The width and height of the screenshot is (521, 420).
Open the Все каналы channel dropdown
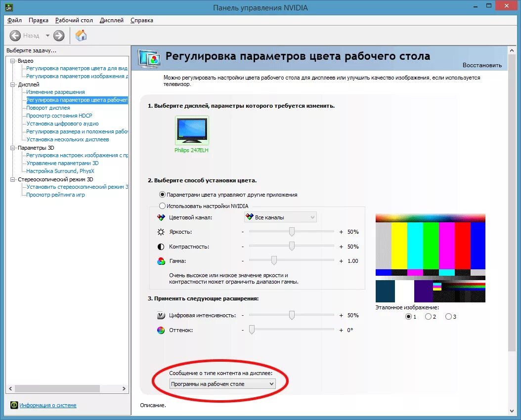(280, 217)
